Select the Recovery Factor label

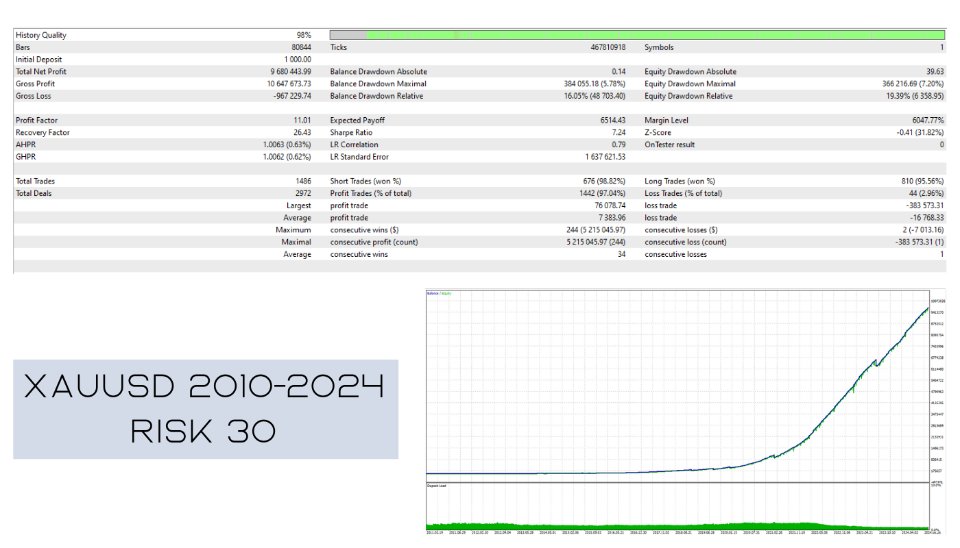44,132
